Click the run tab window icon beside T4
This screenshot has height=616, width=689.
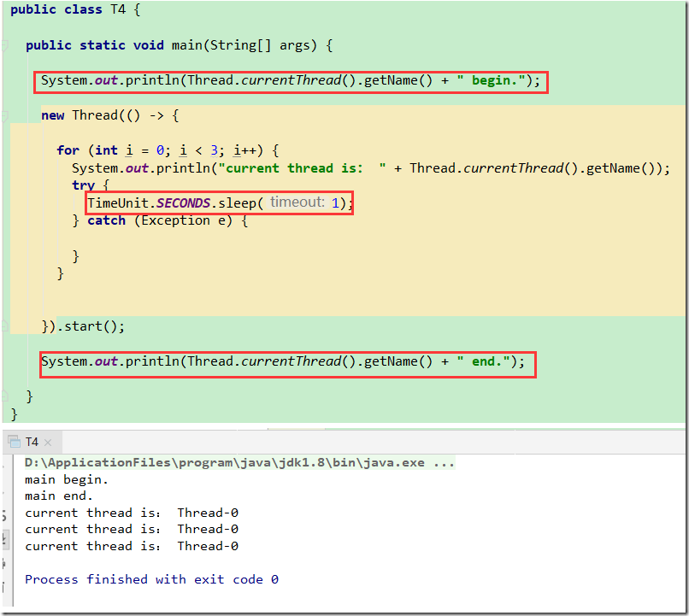coord(14,442)
